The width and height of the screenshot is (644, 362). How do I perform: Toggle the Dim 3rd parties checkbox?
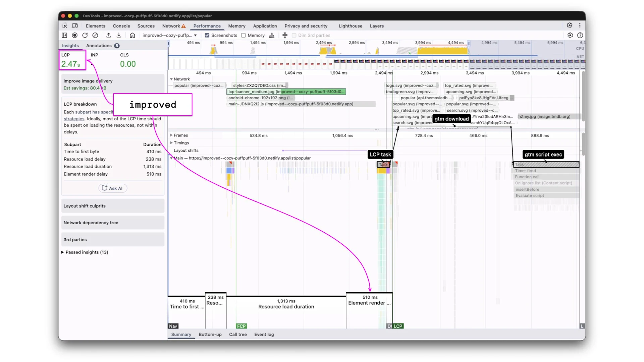[x=294, y=35]
